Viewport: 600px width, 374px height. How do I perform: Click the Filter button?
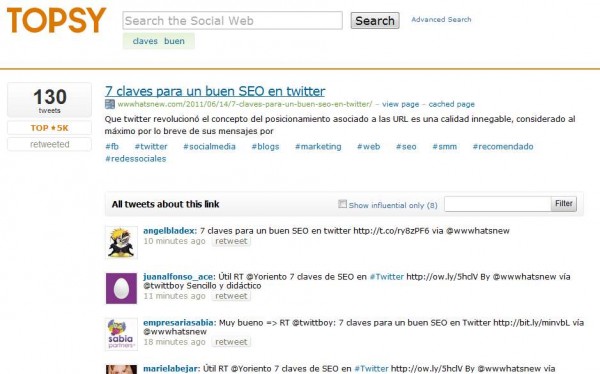564,204
